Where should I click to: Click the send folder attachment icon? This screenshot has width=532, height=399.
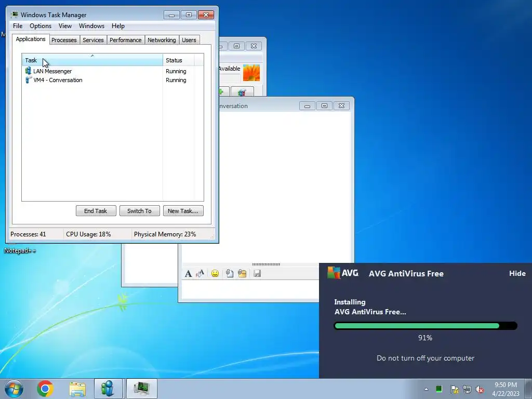(x=242, y=273)
